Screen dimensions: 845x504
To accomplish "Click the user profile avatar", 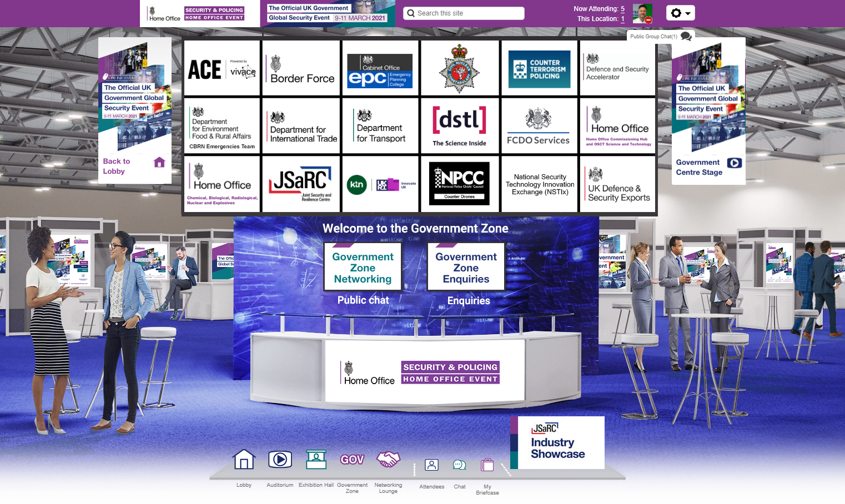I will point(642,13).
